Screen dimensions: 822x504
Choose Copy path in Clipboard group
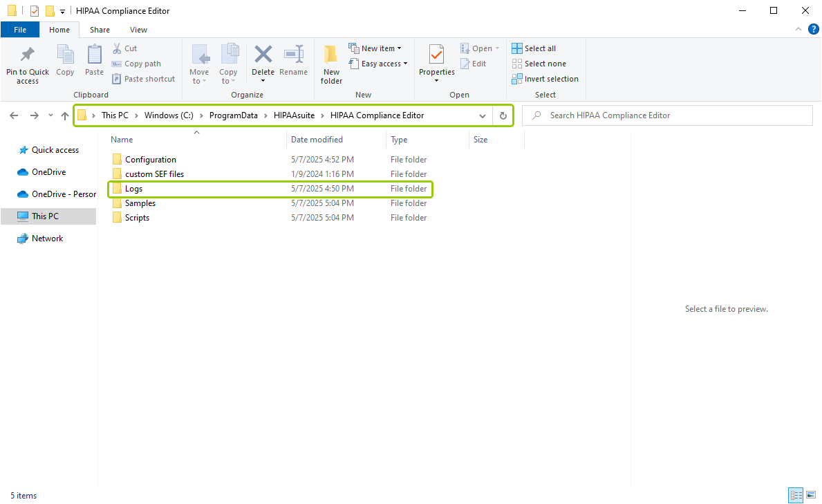(136, 64)
